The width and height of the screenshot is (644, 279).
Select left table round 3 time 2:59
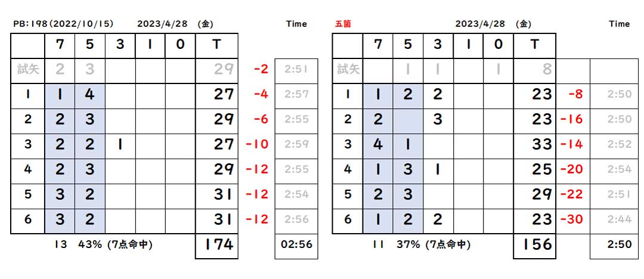(296, 145)
